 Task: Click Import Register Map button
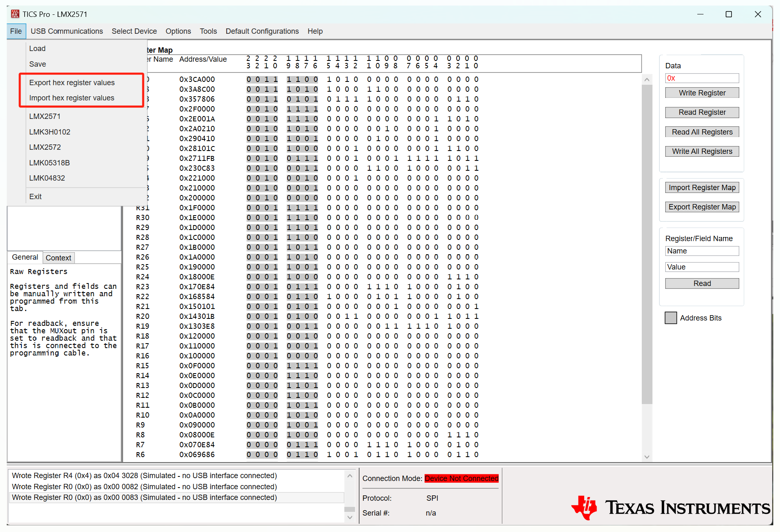click(x=702, y=188)
